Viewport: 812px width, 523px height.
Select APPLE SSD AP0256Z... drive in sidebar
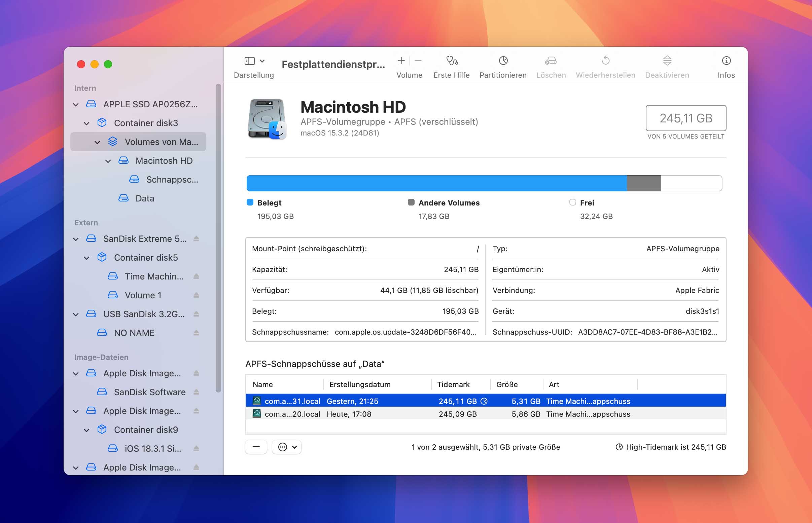point(138,104)
